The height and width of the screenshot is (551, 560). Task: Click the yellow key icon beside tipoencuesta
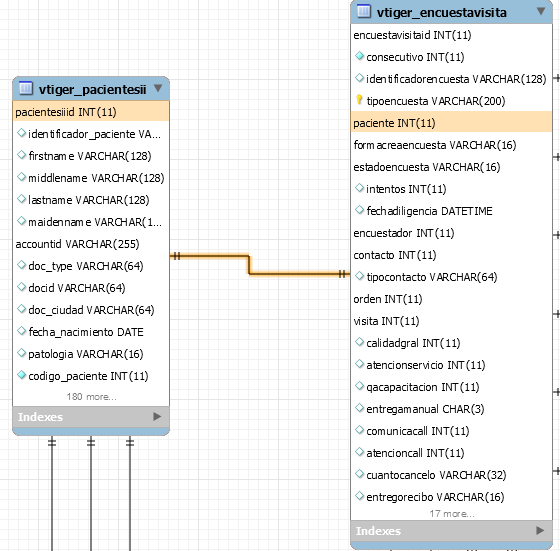click(359, 100)
